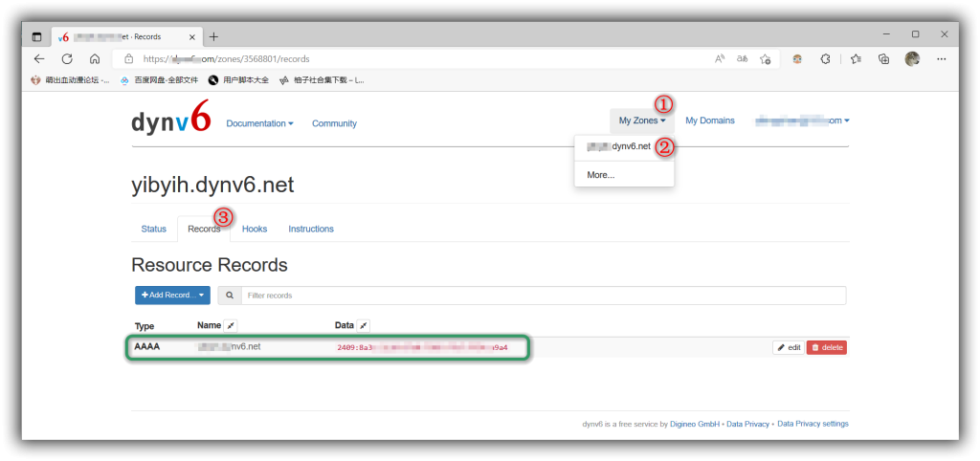Focus the Filter records field
Screen dimensions: 980x461
click(544, 295)
